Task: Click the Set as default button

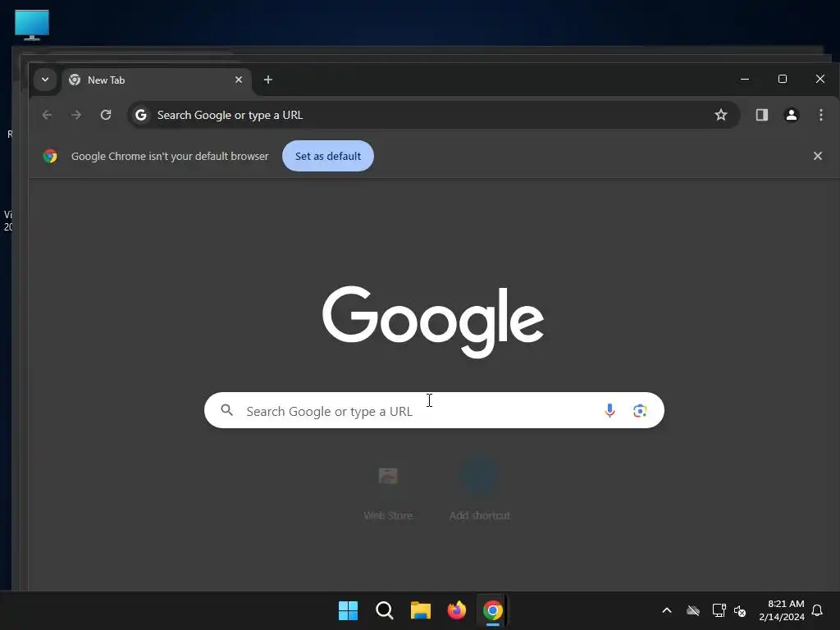Action: pos(328,156)
